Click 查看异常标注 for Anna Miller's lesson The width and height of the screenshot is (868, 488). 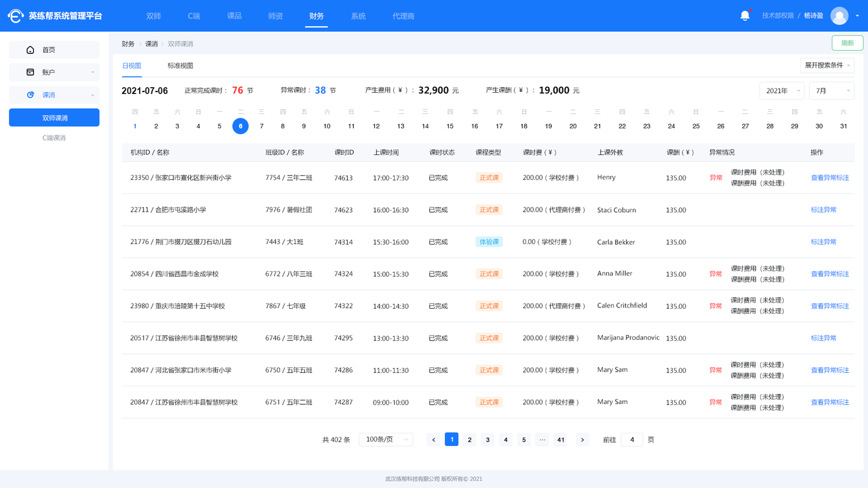coord(830,274)
